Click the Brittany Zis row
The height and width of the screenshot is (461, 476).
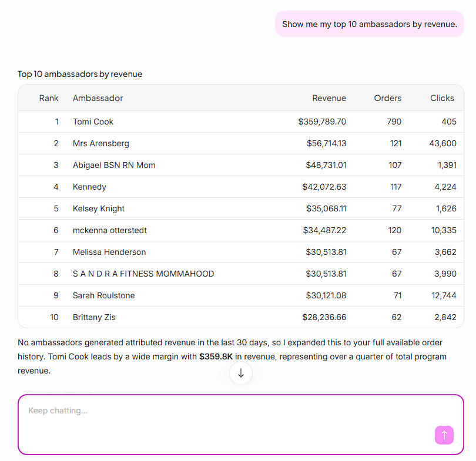point(241,317)
